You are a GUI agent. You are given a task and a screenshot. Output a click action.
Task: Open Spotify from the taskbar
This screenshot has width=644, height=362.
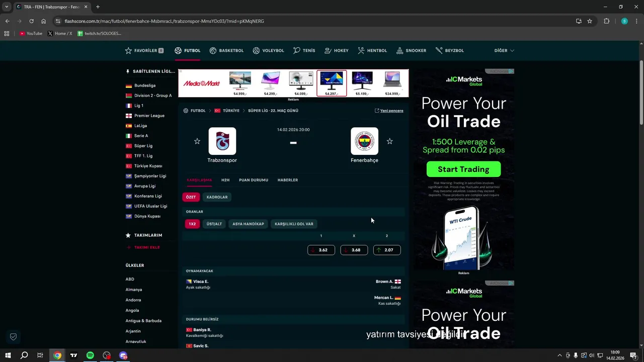pyautogui.click(x=90, y=355)
